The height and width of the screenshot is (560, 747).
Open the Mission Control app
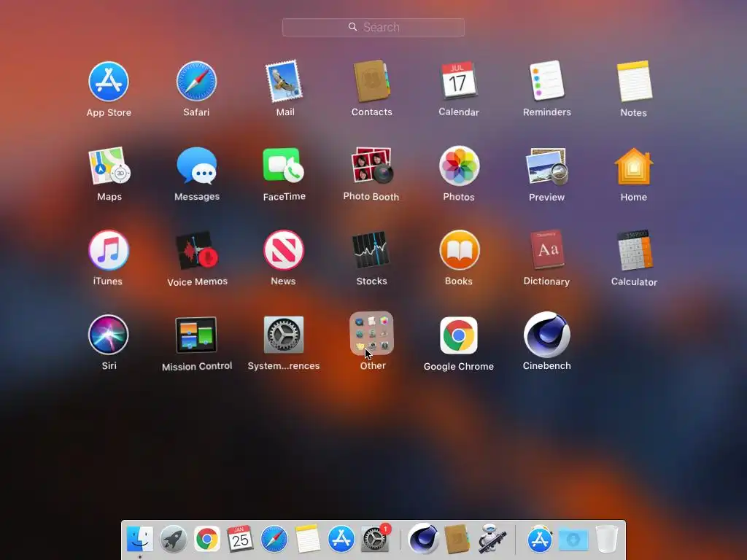point(196,335)
